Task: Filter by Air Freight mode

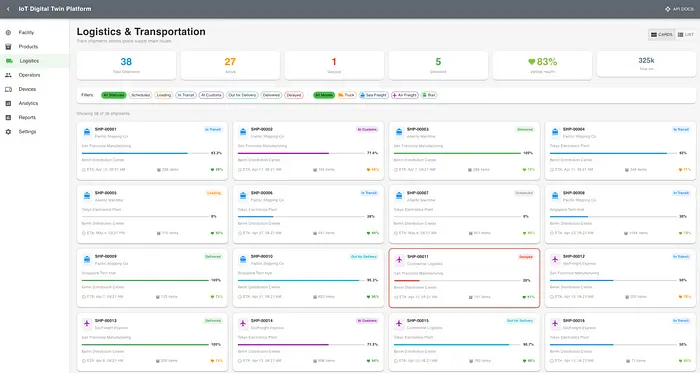Action: pyautogui.click(x=404, y=95)
